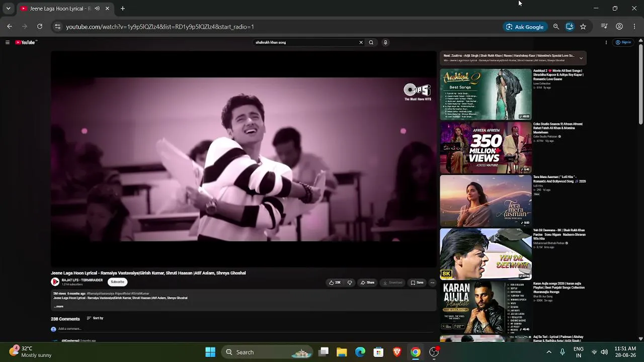Screen dimensions: 644x362
Task: Open the media control icon in toolbar
Action: (x=604, y=27)
